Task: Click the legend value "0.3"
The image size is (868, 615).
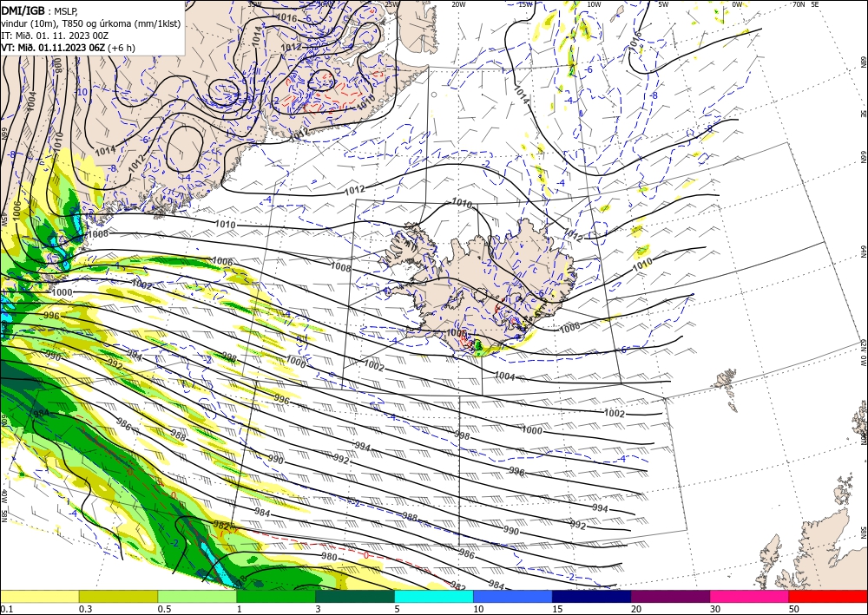Action: [85, 609]
